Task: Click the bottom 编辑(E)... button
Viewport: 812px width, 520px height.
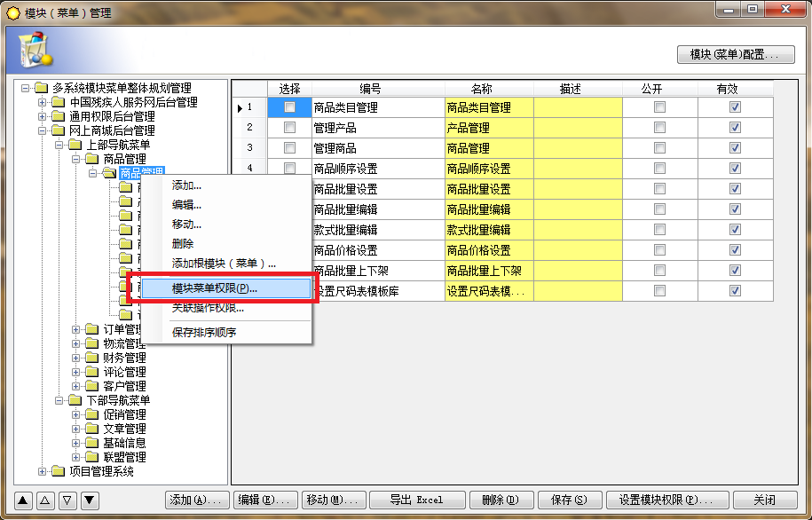Action: tap(265, 500)
